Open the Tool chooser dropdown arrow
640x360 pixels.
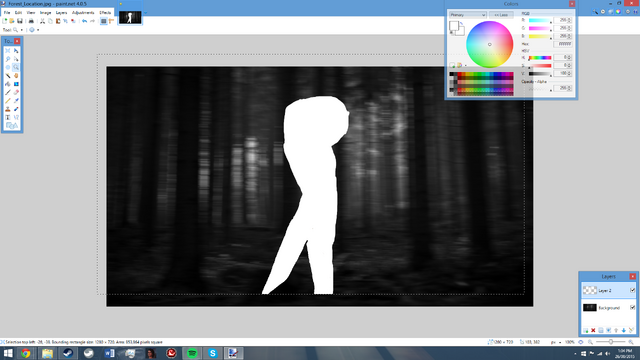[x=22, y=30]
